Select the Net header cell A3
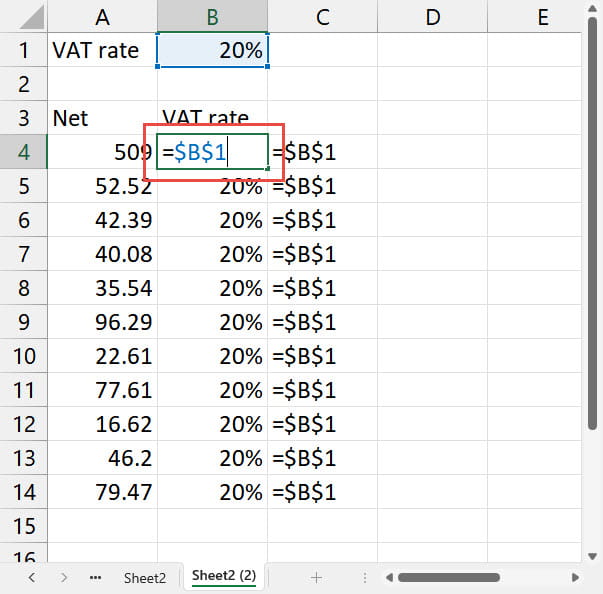This screenshot has height=594, width=603. point(102,118)
